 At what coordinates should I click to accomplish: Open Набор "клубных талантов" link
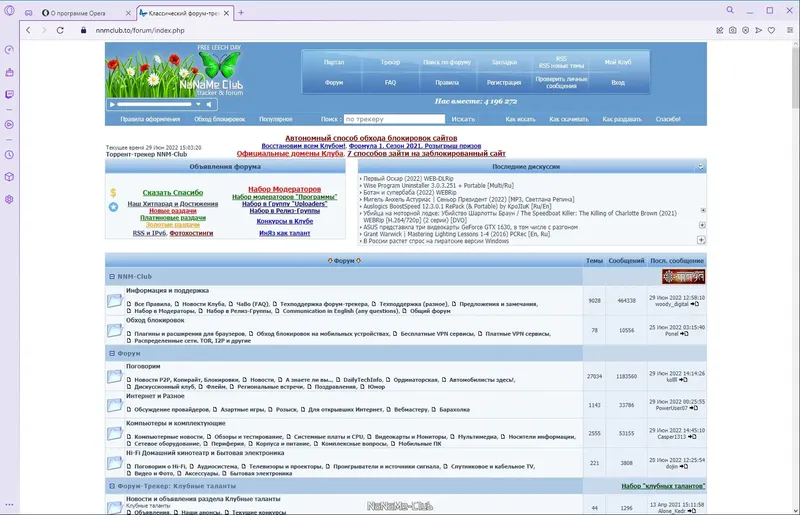point(663,486)
